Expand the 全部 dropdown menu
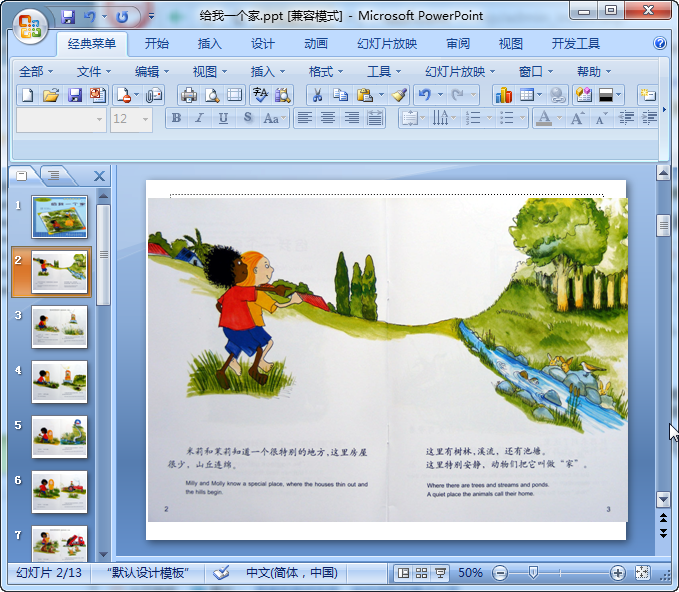The image size is (679, 592). 36,71
